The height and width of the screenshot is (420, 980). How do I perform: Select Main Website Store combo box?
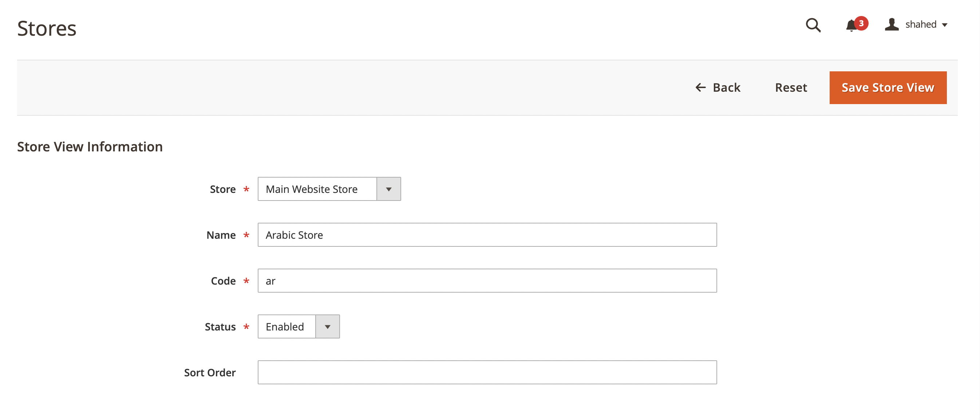(x=318, y=189)
